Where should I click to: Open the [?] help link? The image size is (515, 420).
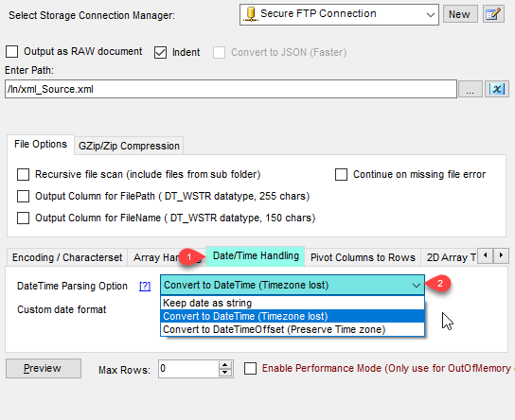[145, 286]
